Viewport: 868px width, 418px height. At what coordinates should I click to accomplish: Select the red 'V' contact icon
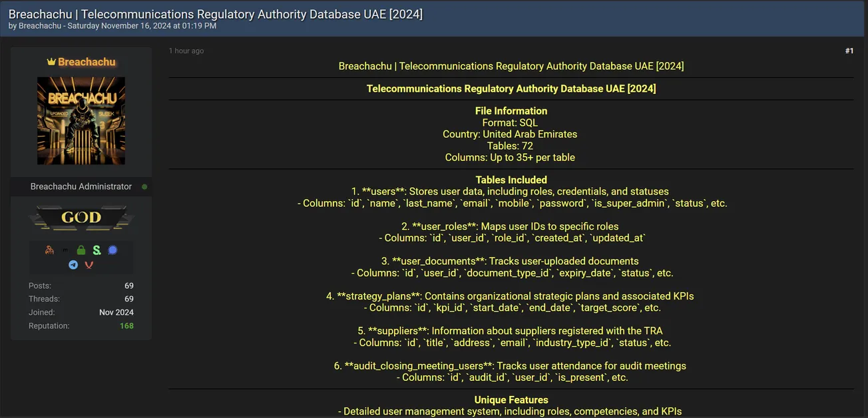[89, 265]
